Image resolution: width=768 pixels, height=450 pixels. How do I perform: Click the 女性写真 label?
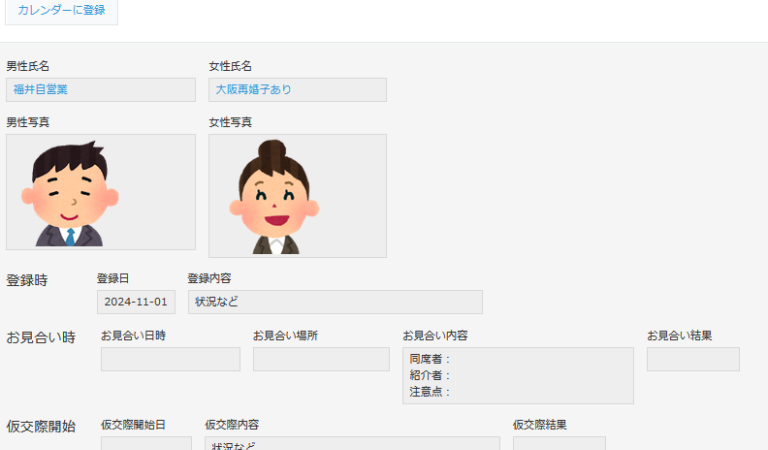230,122
